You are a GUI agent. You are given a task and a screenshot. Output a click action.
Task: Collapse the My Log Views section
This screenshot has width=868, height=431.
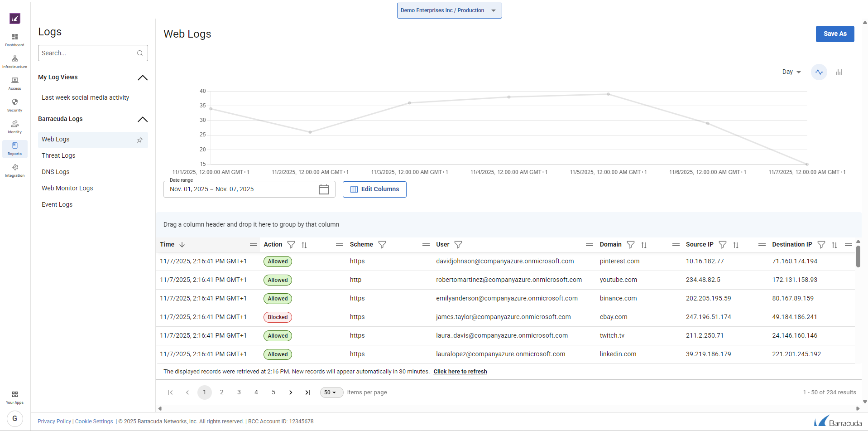(142, 77)
